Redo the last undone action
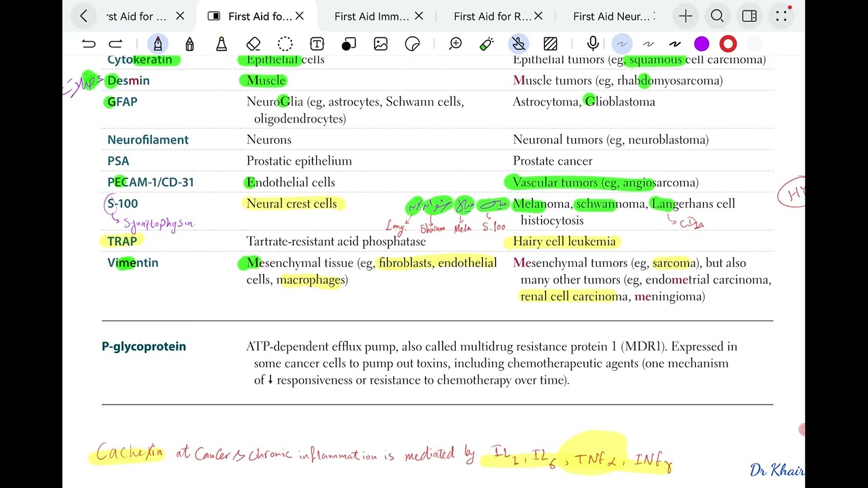 [116, 44]
